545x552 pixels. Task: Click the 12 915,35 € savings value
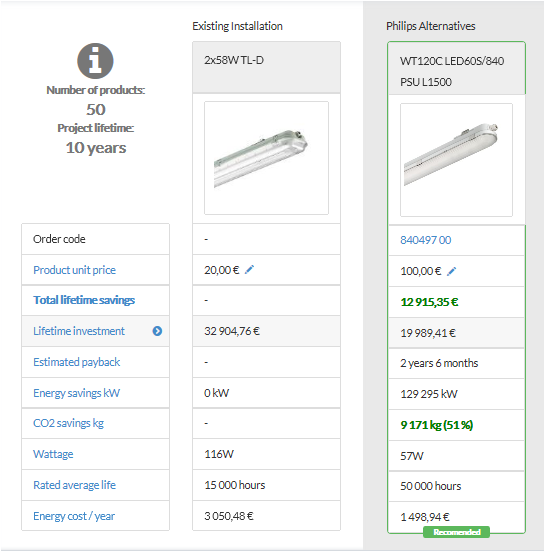pyautogui.click(x=429, y=302)
